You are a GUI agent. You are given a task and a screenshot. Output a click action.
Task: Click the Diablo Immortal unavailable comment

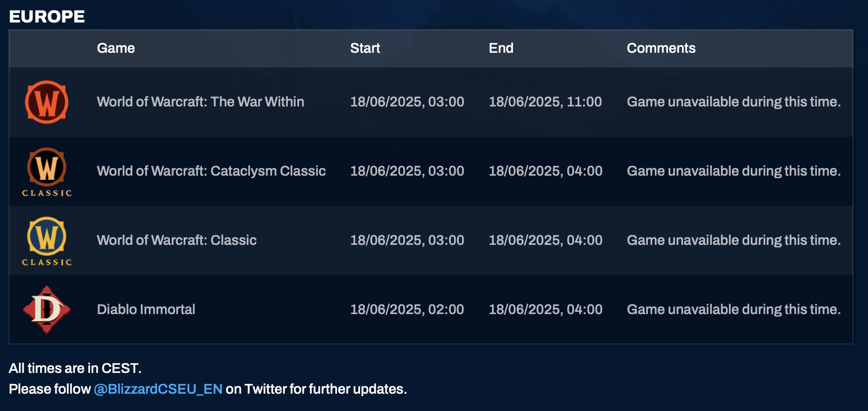pos(734,309)
